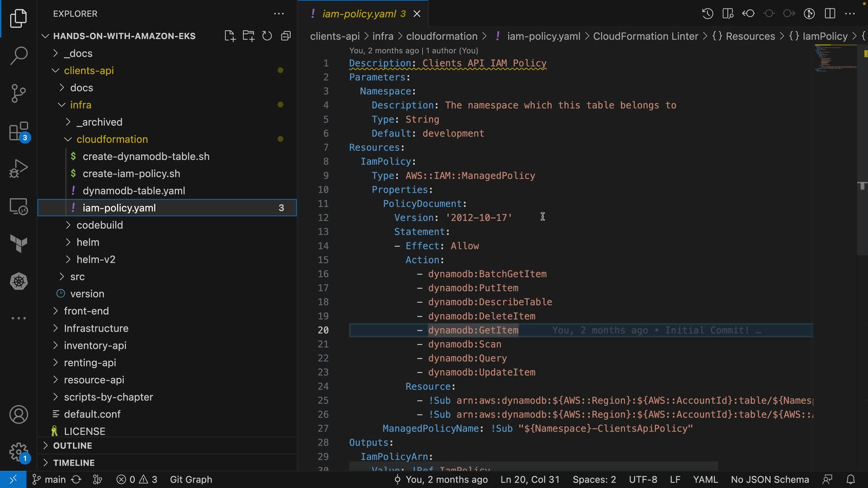This screenshot has width=868, height=488.
Task: Collapse all folders in Explorer
Action: pyautogui.click(x=286, y=36)
